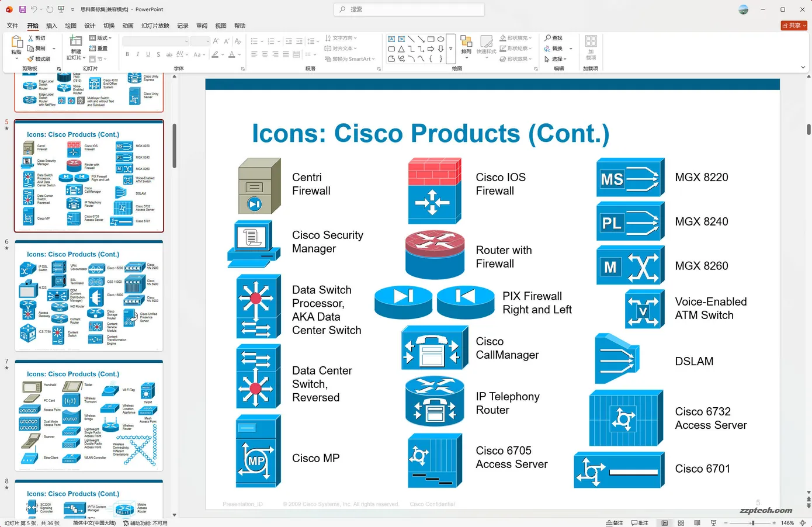Choose the right arrow shape
The width and height of the screenshot is (812, 527).
(x=431, y=49)
